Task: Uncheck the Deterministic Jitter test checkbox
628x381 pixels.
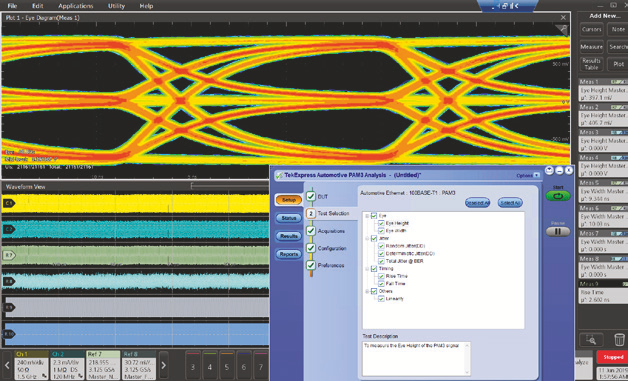Action: [381, 253]
